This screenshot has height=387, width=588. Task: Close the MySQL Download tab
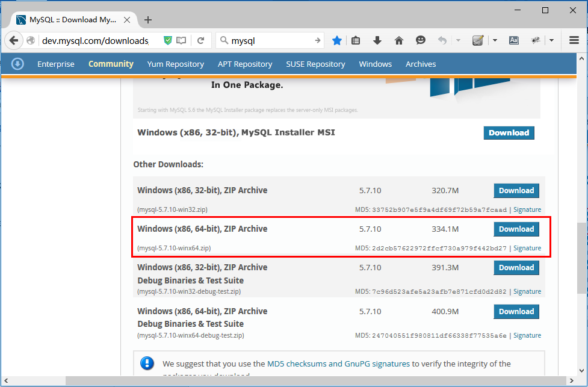click(x=127, y=20)
